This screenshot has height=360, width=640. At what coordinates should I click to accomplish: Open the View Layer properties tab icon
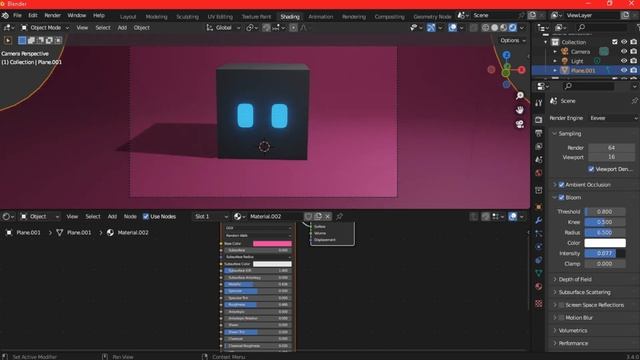[x=539, y=146]
